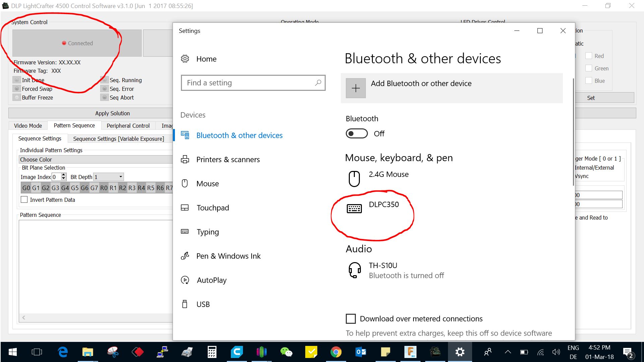
Task: Expand the hidden system tray icons
Action: pyautogui.click(x=508, y=352)
